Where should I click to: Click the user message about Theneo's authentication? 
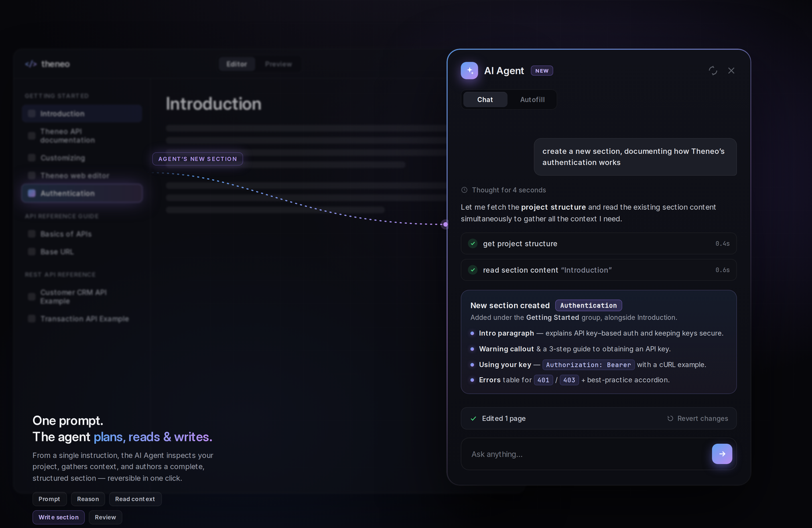click(x=635, y=157)
